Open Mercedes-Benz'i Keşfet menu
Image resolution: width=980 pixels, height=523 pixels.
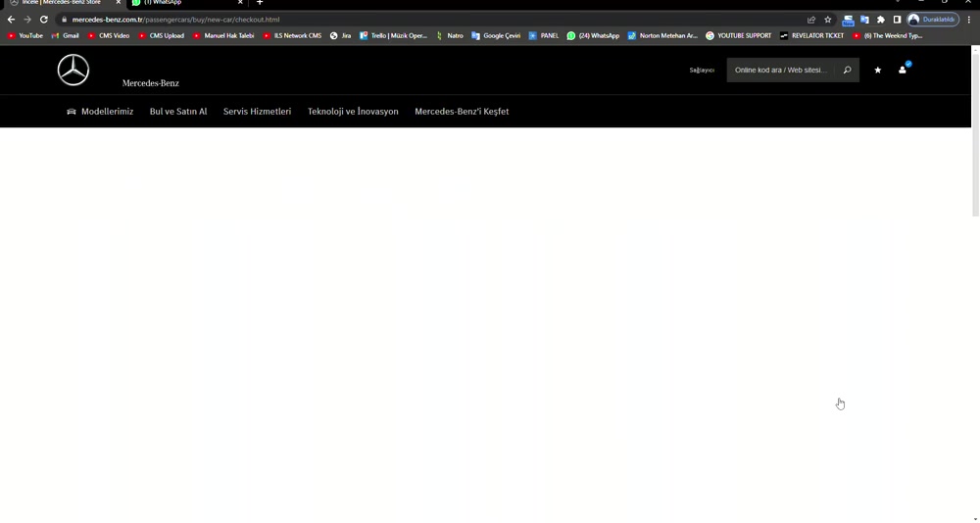click(x=462, y=112)
